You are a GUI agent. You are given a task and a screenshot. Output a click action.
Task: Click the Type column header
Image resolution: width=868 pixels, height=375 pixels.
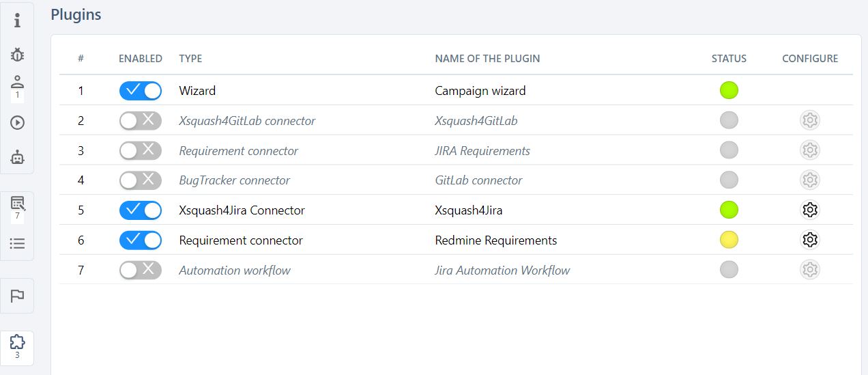coord(190,59)
